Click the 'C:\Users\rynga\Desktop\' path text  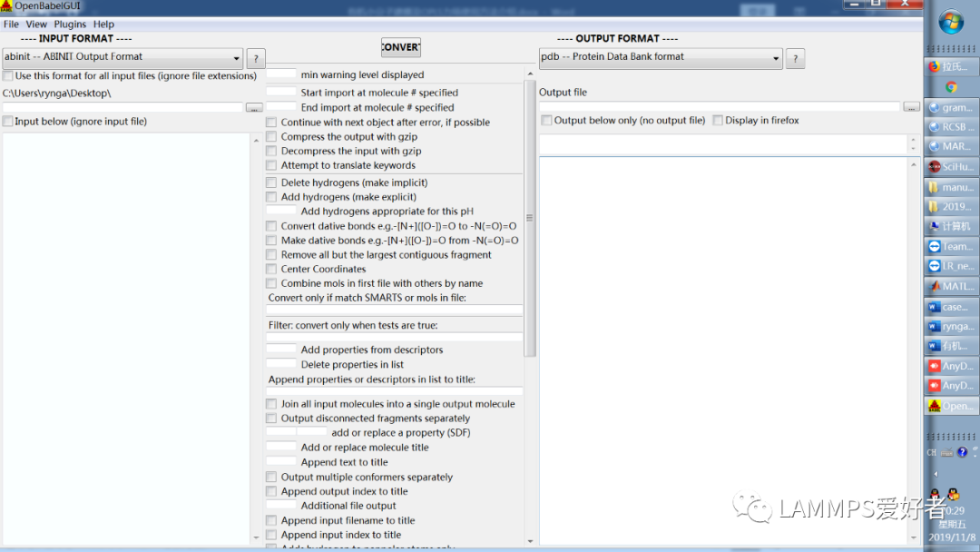point(57,94)
